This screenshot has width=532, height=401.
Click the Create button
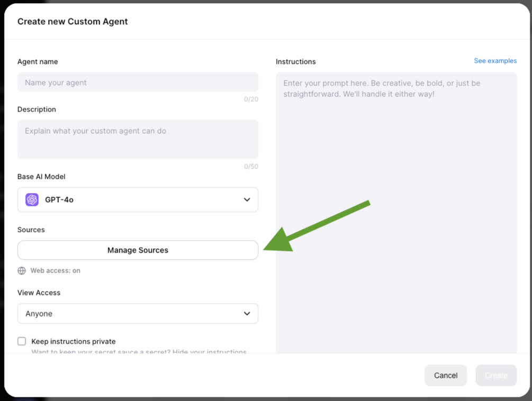[496, 375]
